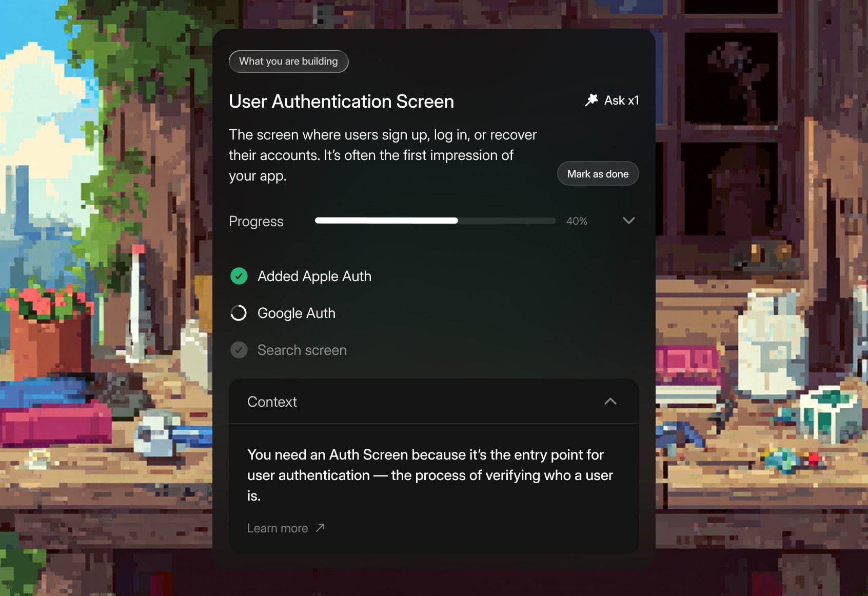Click the description about signing up and logging in
This screenshot has height=596, width=868.
(383, 155)
